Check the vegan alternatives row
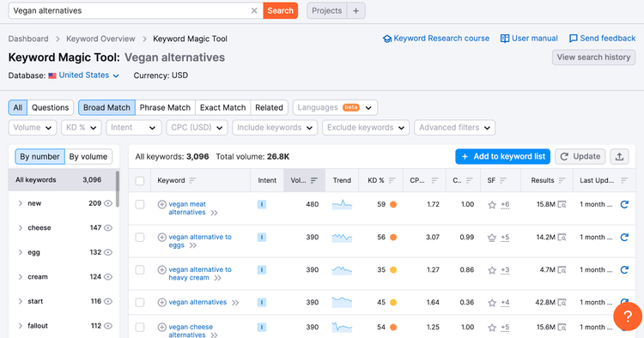The image size is (644, 338). pos(140,302)
